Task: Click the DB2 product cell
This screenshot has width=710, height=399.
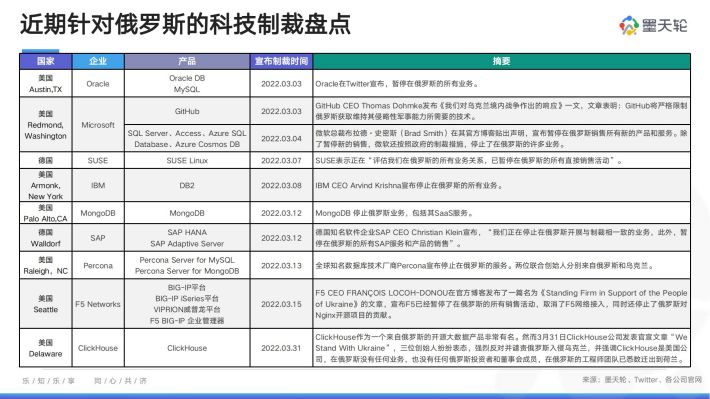Action: 187,185
